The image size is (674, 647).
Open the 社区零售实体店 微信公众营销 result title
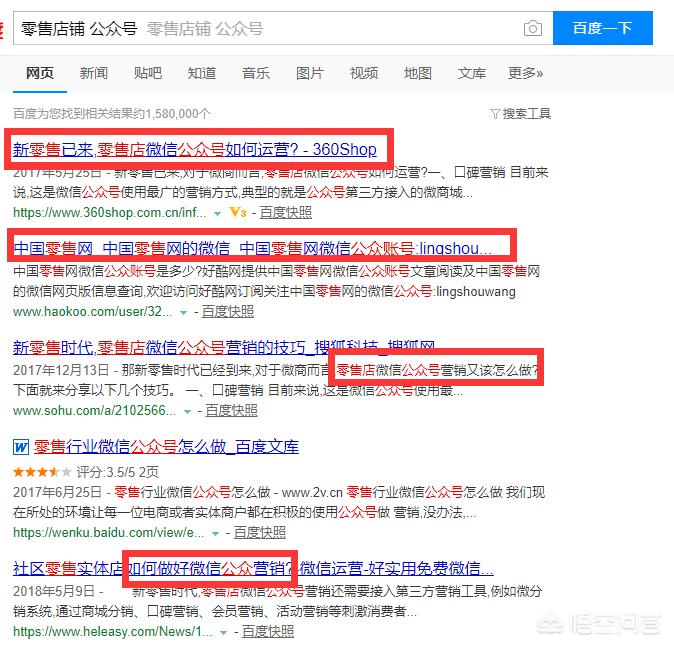coord(253,568)
